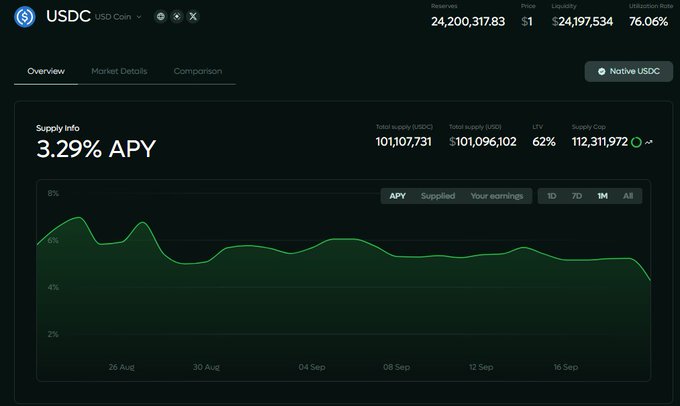Set chart range to 1M

(x=602, y=196)
